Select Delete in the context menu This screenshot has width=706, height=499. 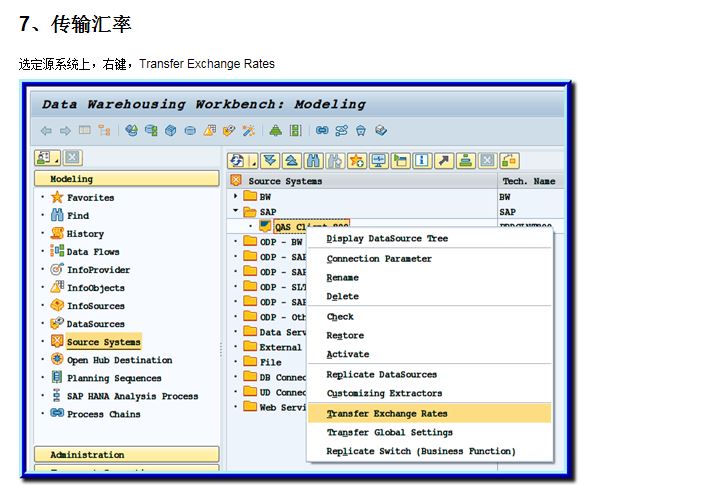point(342,296)
